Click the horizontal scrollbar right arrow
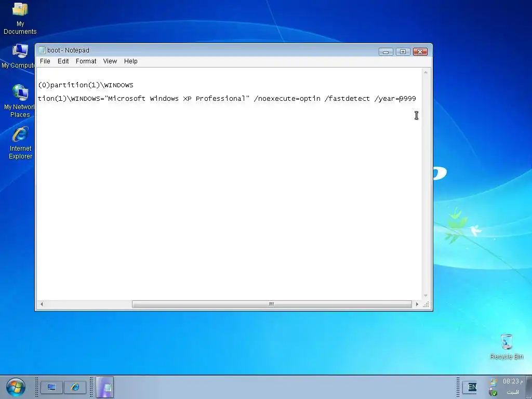 pyautogui.click(x=417, y=304)
